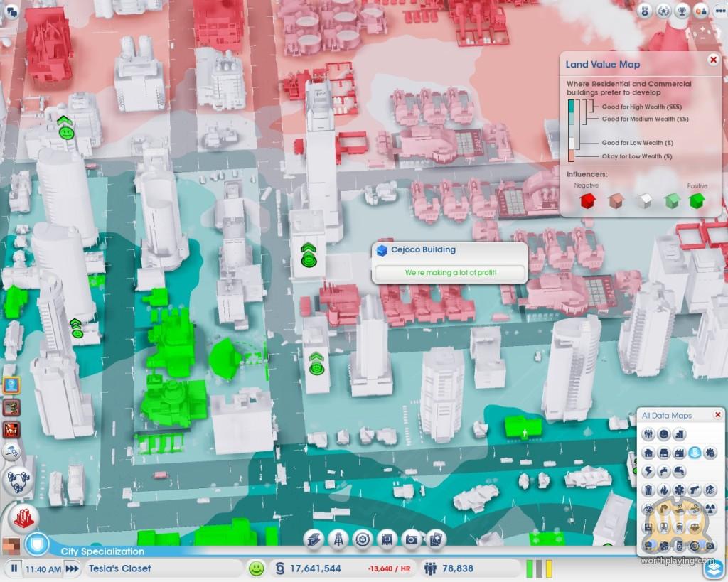Click the Cejoco Building profit message
Screen dimensions: 728x582
[x=450, y=273]
